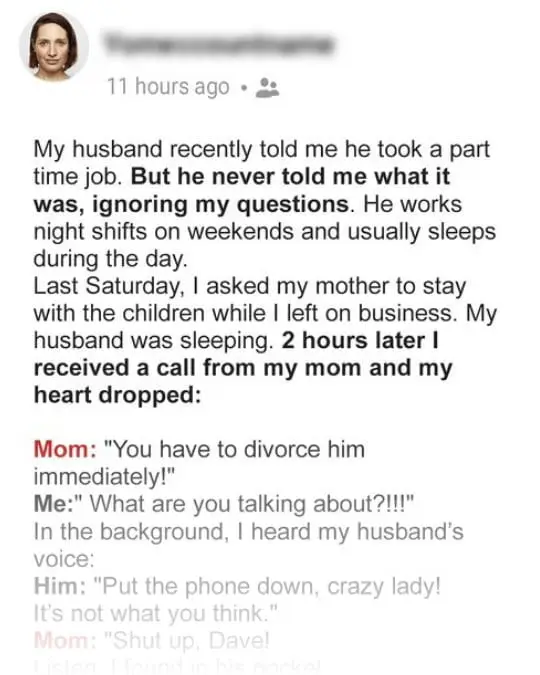540x675 pixels.
Task: Open the poster's profile picture
Action: pos(54,46)
